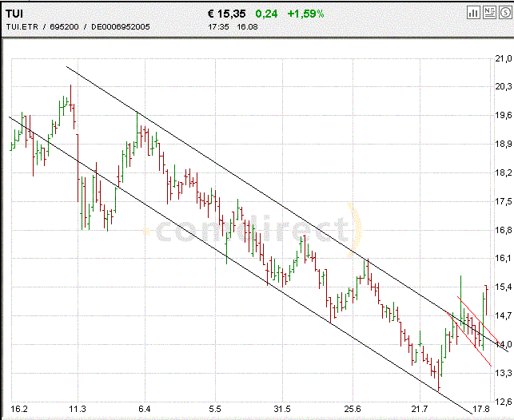
Task: Click the quote date 16.08
Action: (x=248, y=27)
